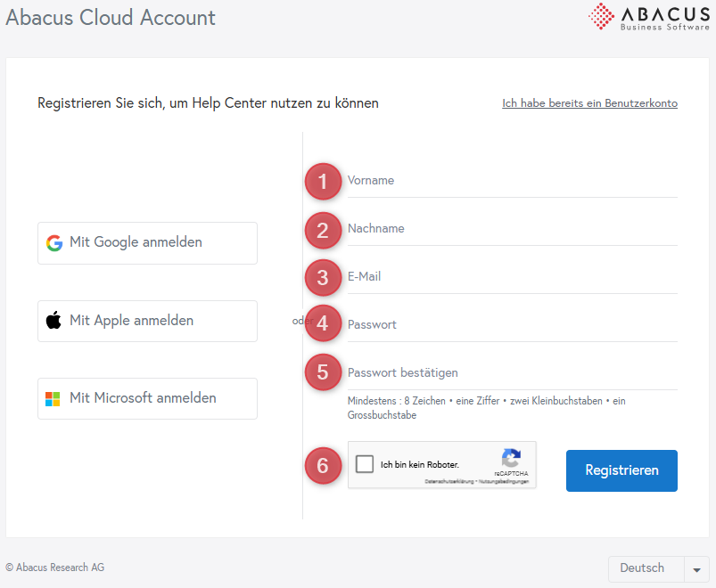Focus the Nachname input field
Screen dimensions: 716x588
tap(513, 229)
